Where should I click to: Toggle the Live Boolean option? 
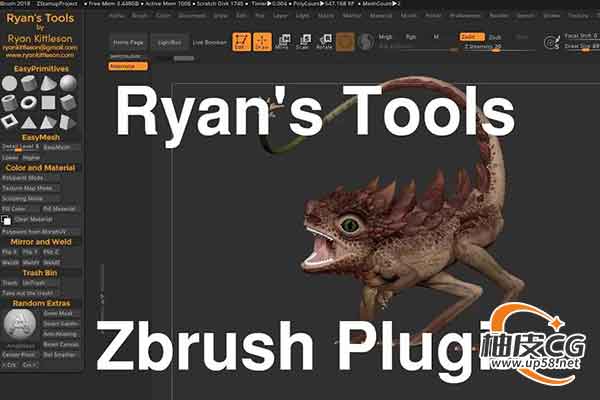click(x=209, y=42)
